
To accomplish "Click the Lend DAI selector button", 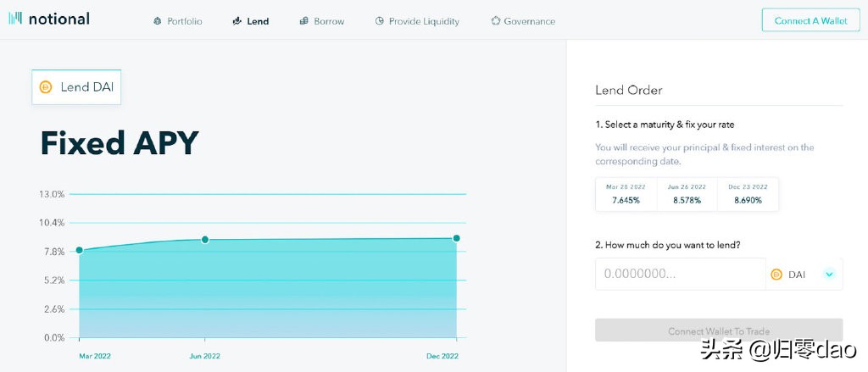I will [x=76, y=87].
